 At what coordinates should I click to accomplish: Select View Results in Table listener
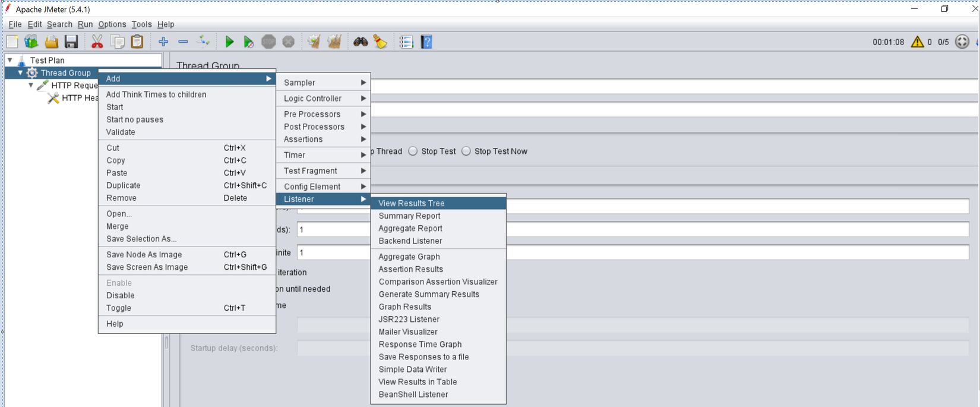tap(438, 382)
